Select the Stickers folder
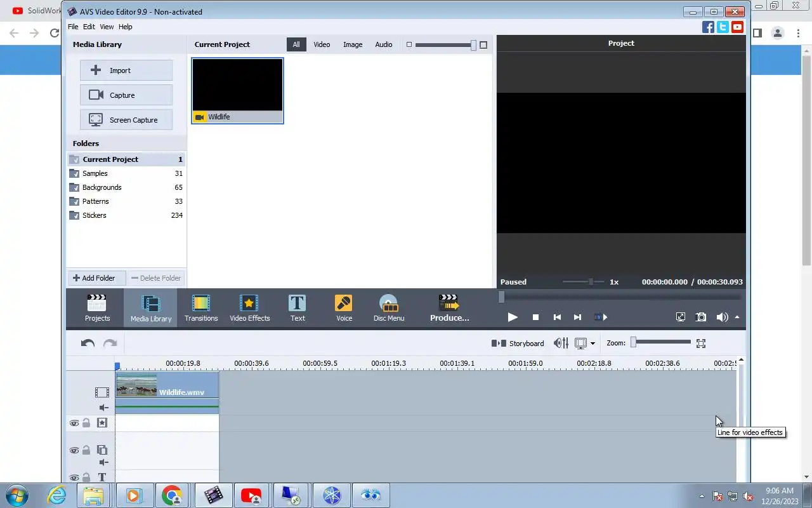Image resolution: width=812 pixels, height=508 pixels. (126, 215)
